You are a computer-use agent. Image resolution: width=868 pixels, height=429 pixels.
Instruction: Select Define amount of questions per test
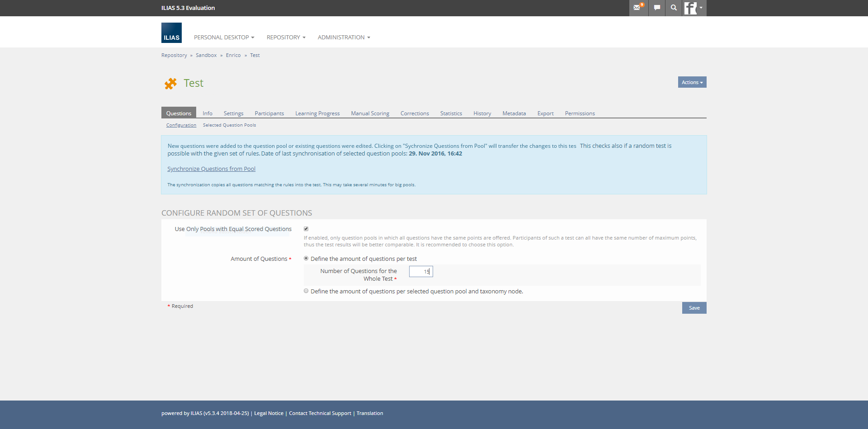click(306, 259)
